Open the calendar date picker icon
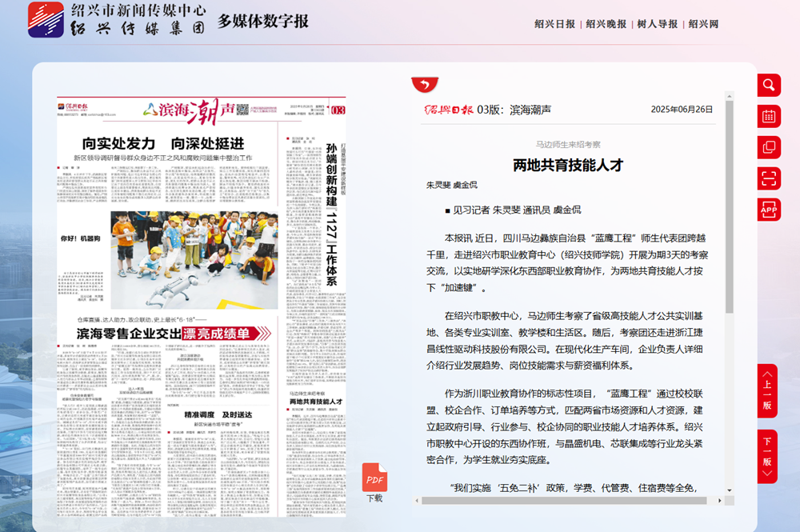Image resolution: width=800 pixels, height=532 pixels. coord(769,116)
